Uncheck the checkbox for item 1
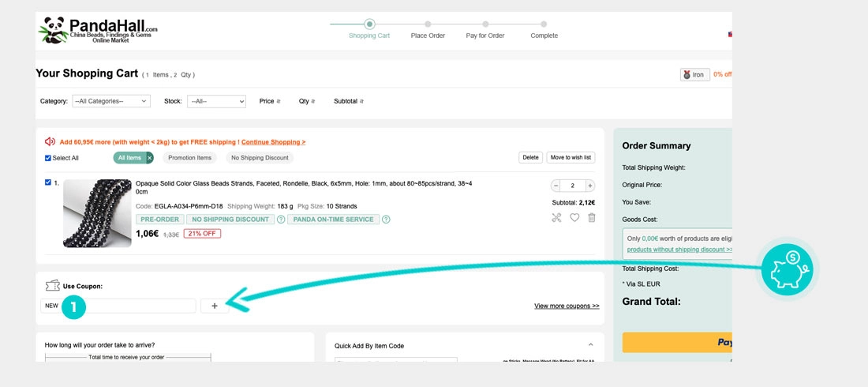Screen dimensions: 868x387 (x=48, y=182)
